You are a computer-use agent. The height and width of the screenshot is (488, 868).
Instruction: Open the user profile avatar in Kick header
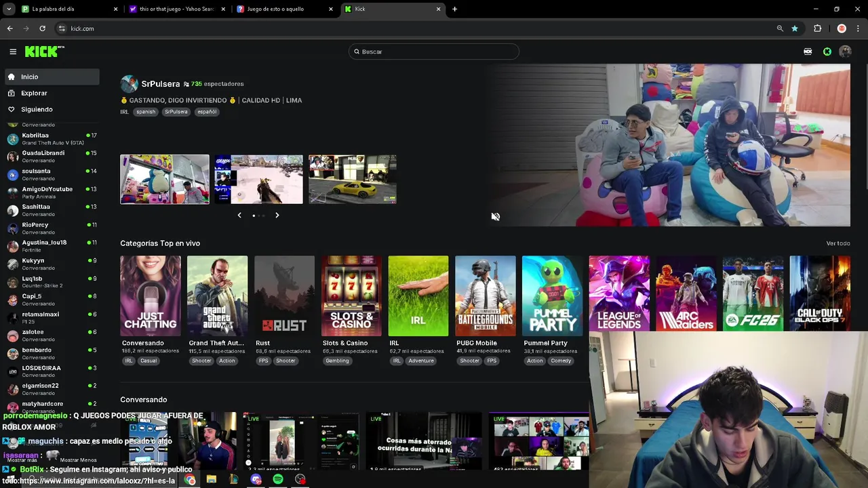[845, 52]
